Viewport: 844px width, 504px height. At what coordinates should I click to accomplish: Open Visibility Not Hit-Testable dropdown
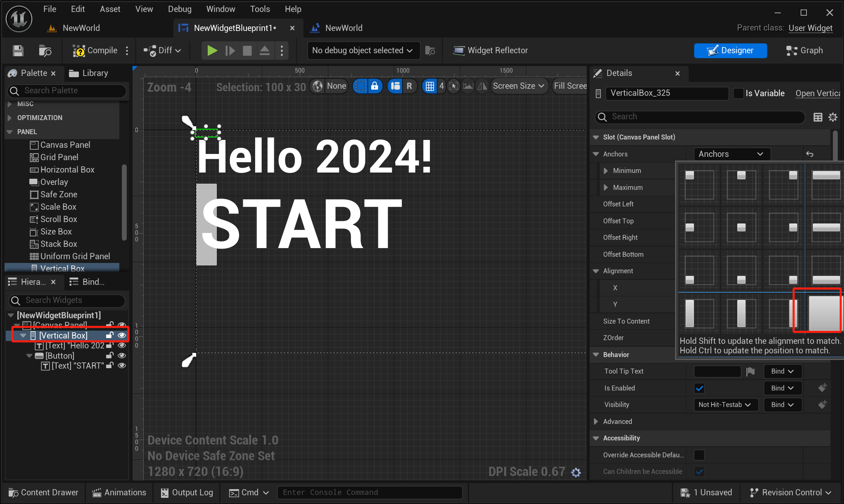pos(725,405)
